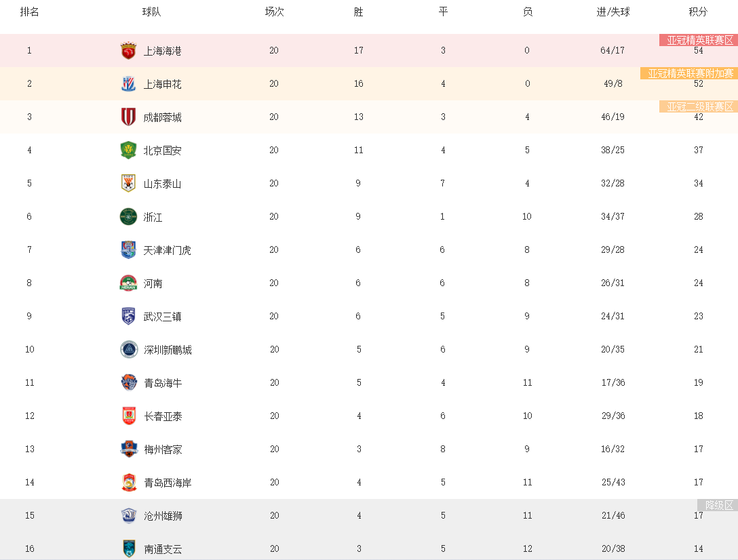Click the 上海海港 team logo
The height and width of the screenshot is (560, 738).
(128, 50)
